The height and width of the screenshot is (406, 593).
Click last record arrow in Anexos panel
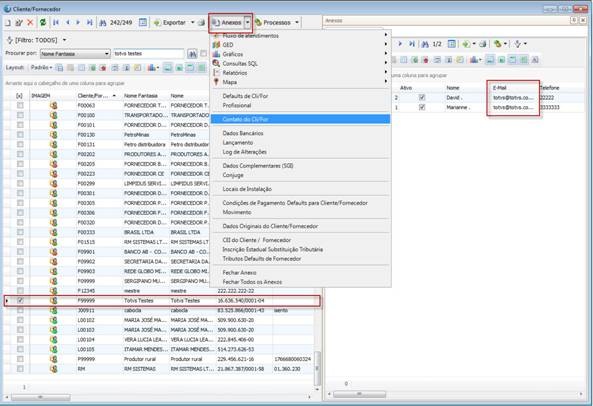click(x=412, y=44)
